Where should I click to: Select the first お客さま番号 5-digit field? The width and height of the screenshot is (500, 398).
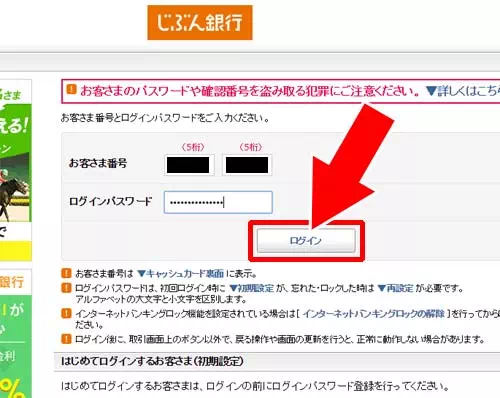coord(189,165)
